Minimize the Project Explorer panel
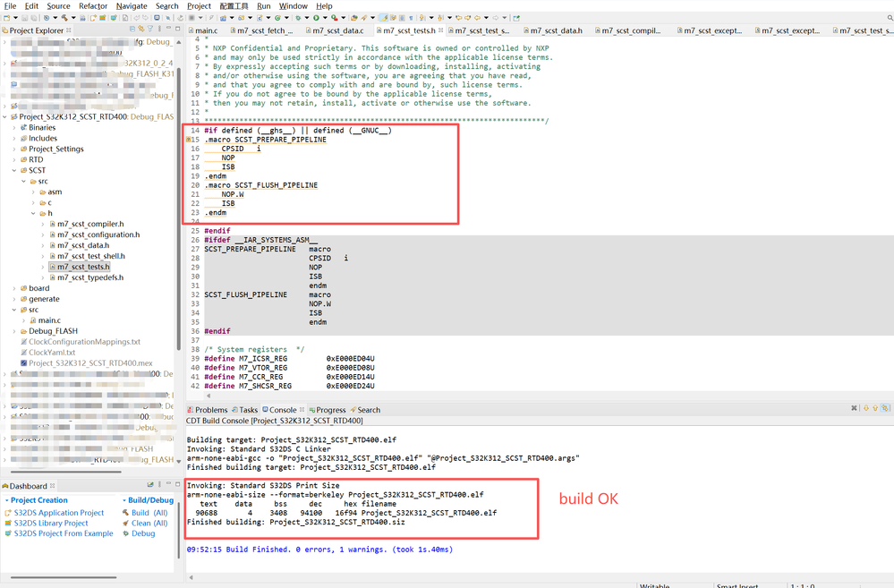 pos(168,29)
